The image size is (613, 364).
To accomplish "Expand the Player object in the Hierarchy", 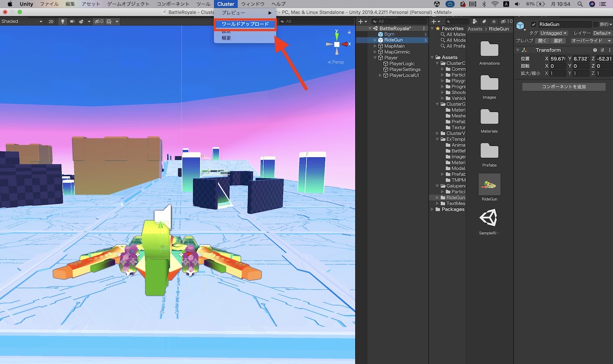I will (x=375, y=57).
